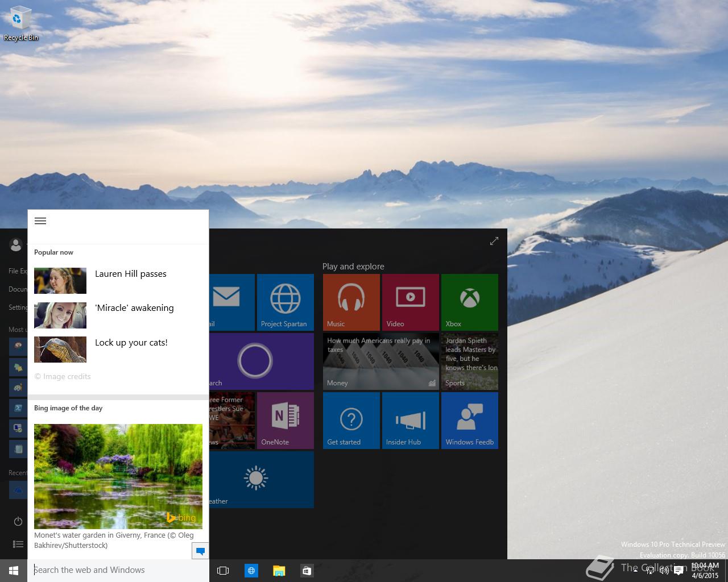The width and height of the screenshot is (728, 582).
Task: Click the Image credits link
Action: tap(63, 377)
